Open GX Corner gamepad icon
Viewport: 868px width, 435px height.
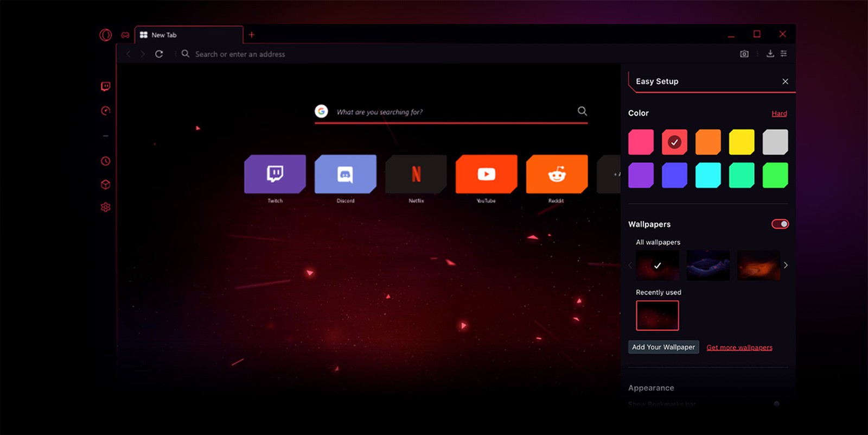[x=125, y=35]
